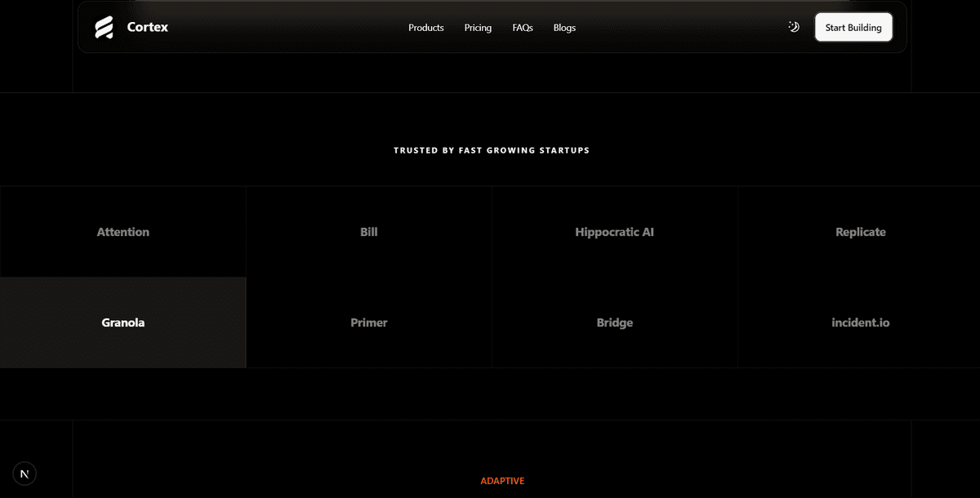Toggle the dark mode moon icon
Image resolution: width=980 pixels, height=498 pixels.
[x=793, y=27]
